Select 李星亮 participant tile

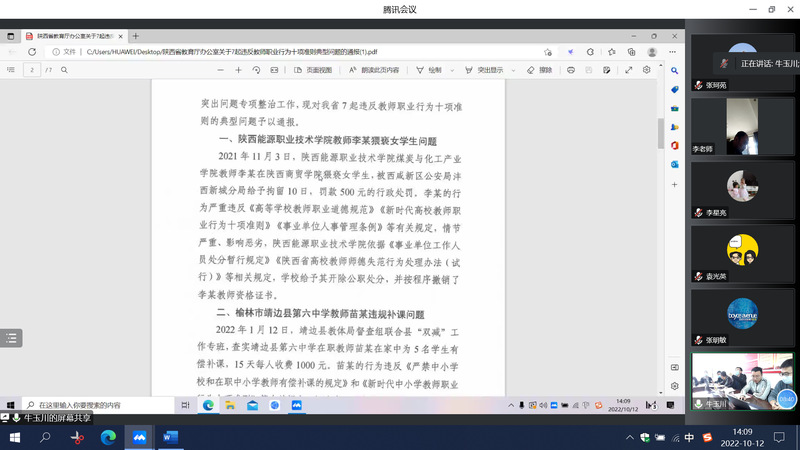coord(742,190)
